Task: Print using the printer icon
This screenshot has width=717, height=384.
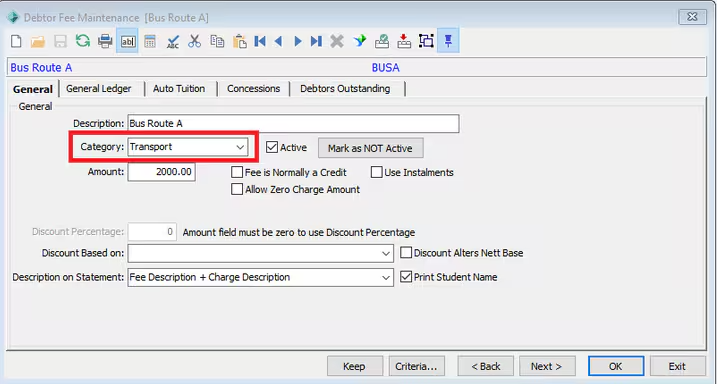Action: point(105,41)
